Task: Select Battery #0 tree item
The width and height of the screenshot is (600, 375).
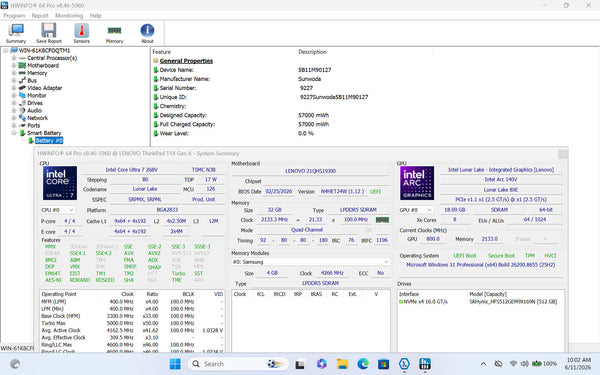Action: click(49, 140)
